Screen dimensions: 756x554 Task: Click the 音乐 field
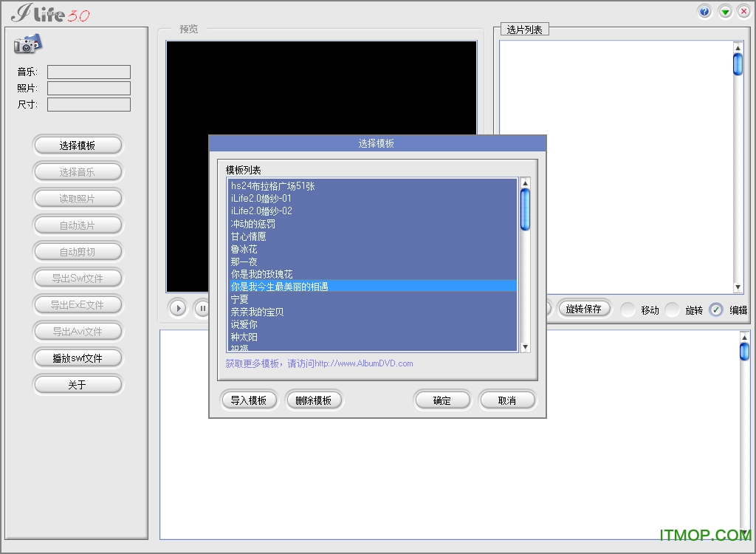89,72
